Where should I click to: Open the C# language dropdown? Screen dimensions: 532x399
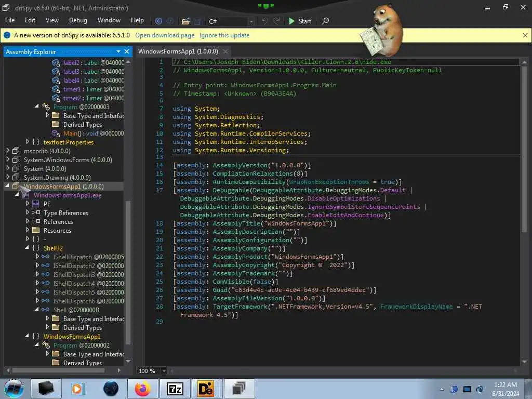[x=251, y=21]
